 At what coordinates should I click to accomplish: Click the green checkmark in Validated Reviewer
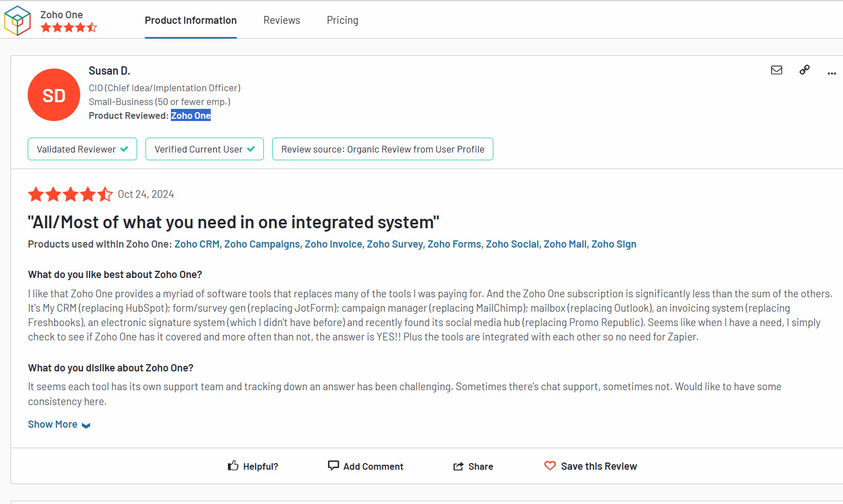(x=124, y=149)
